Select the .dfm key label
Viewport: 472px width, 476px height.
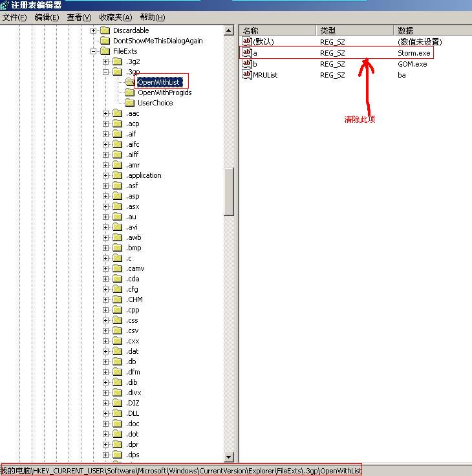click(133, 372)
